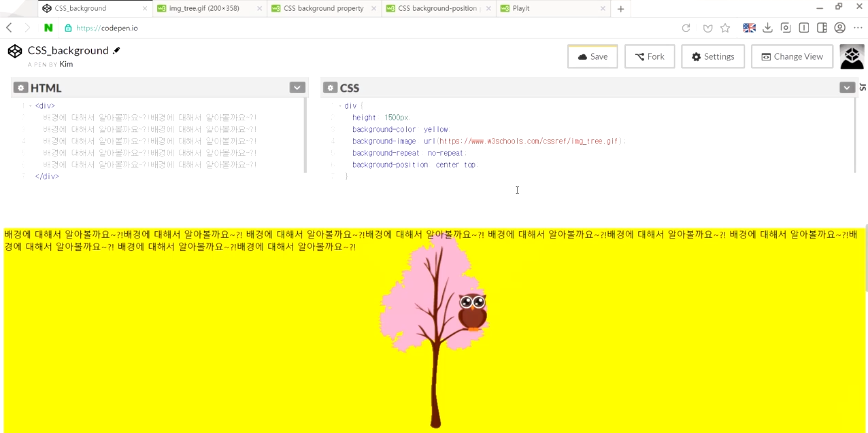Open HTML editor settings gear
This screenshot has height=433, width=868.
click(21, 88)
